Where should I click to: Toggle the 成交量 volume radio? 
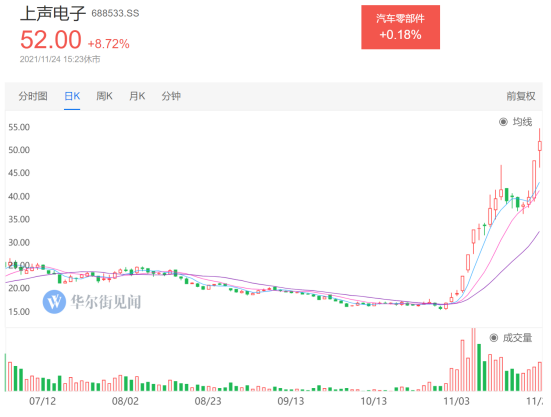(494, 338)
